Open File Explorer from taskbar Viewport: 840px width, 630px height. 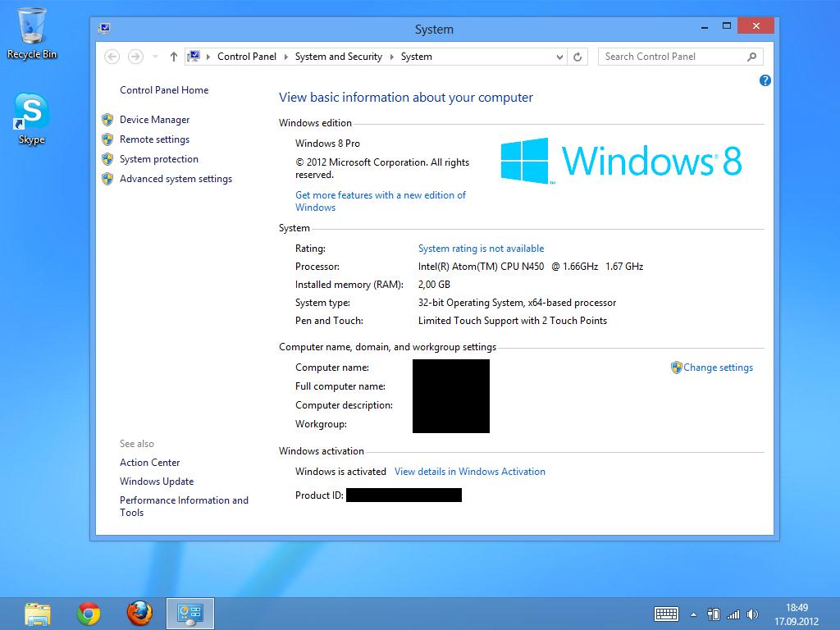click(x=38, y=614)
